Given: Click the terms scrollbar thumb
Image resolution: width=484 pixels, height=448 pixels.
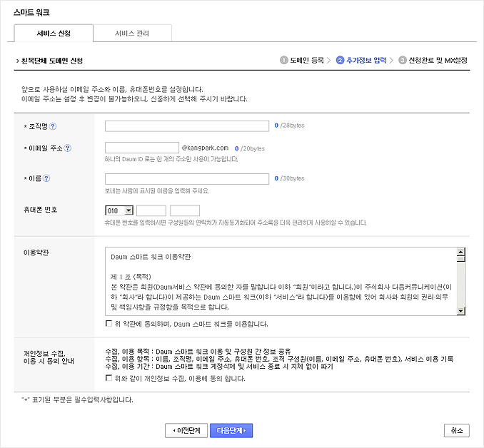Looking at the screenshot, I should click(x=460, y=258).
